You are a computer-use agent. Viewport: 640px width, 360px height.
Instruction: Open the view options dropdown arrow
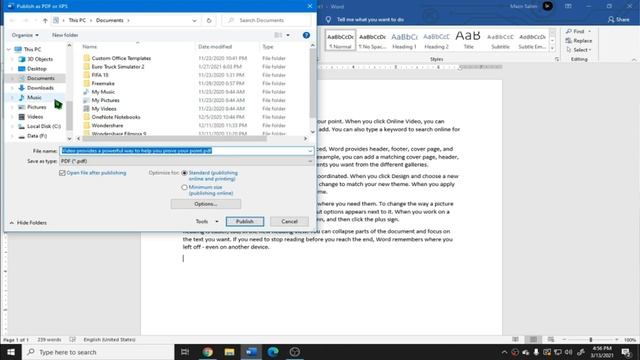click(x=288, y=35)
